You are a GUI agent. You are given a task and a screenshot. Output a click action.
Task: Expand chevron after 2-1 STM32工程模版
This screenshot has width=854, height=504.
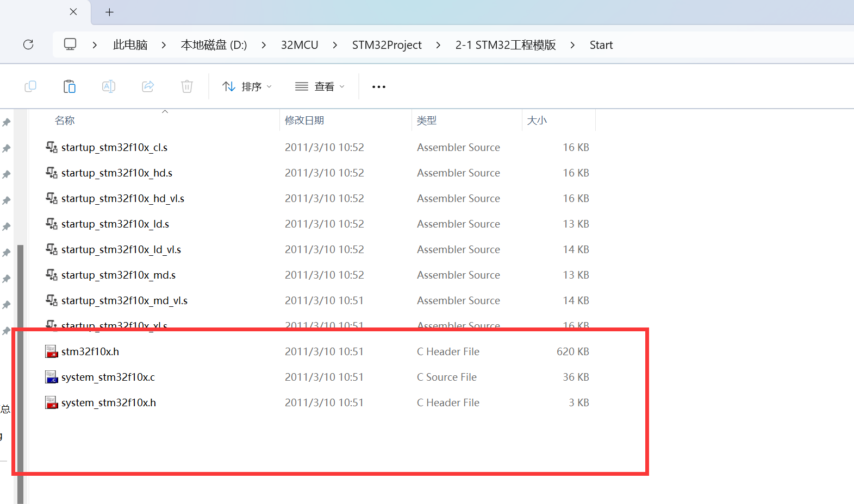572,45
